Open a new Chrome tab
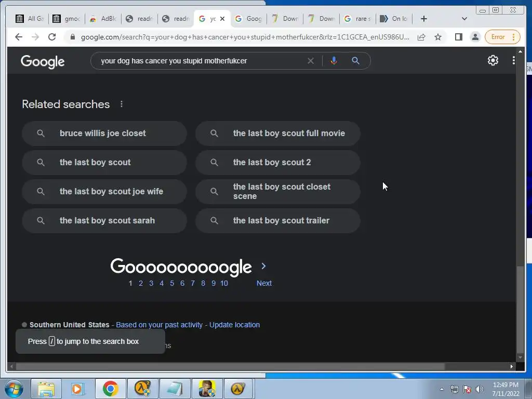532x399 pixels. 424,19
